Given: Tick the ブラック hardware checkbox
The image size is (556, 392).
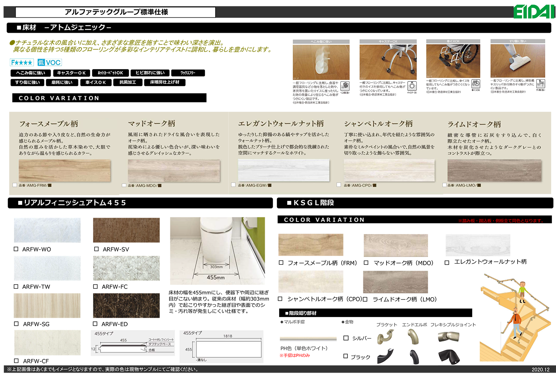Looking at the screenshot, I should click(x=346, y=356).
